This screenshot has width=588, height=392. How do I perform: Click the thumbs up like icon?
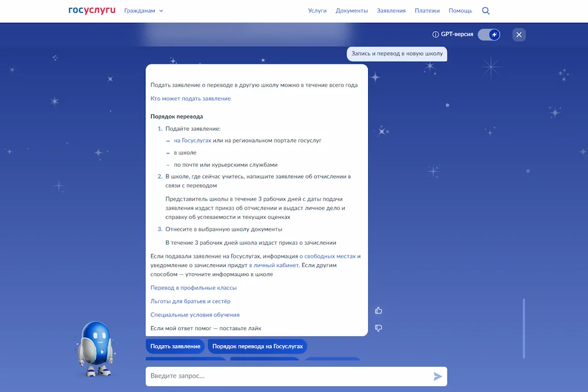378,310
